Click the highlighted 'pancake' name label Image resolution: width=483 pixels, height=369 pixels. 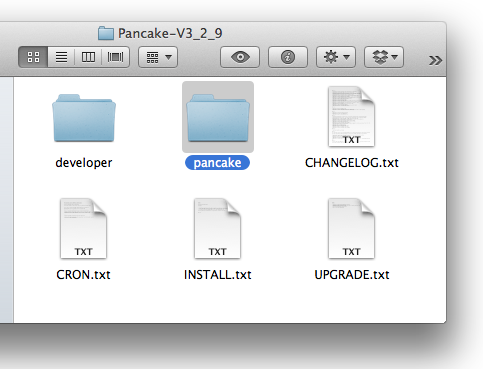click(x=217, y=163)
